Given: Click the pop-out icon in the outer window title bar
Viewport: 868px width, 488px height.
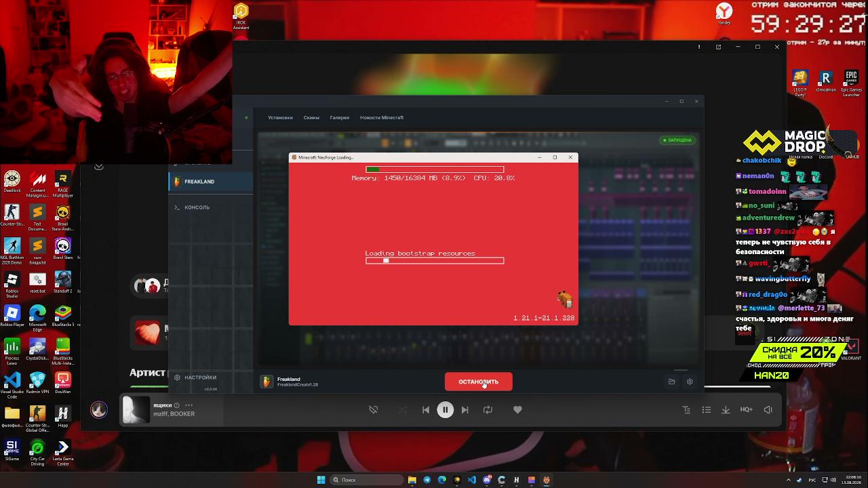Looking at the screenshot, I should (718, 47).
